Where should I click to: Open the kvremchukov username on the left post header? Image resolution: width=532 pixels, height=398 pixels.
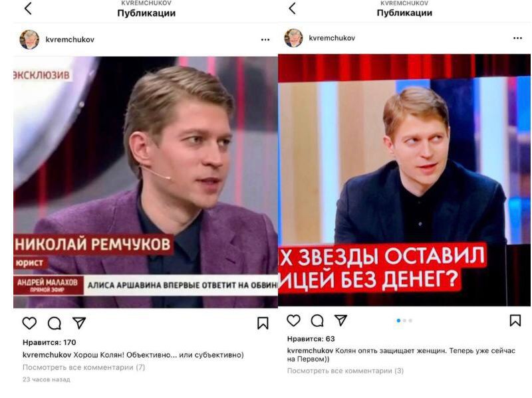(70, 40)
